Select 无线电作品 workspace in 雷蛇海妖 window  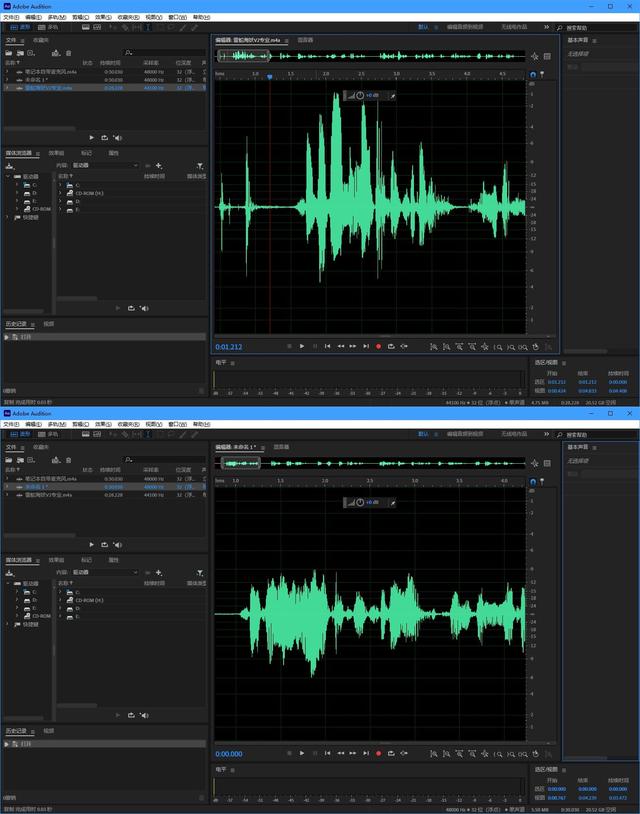pyautogui.click(x=514, y=27)
